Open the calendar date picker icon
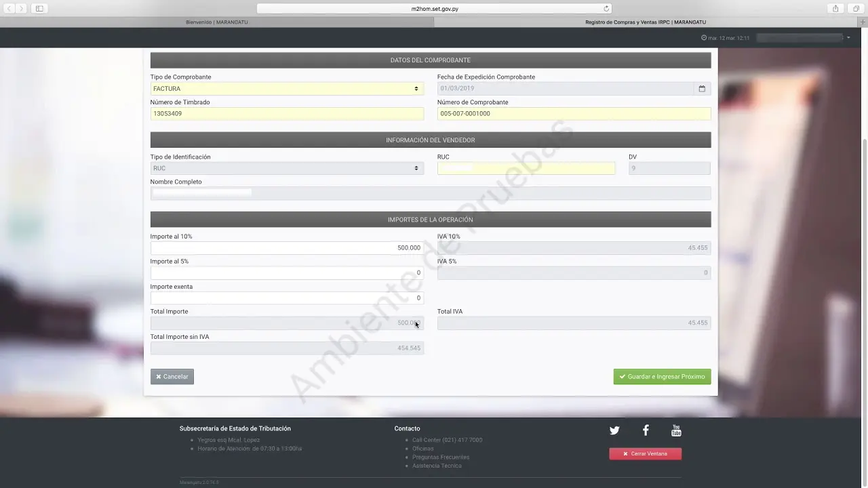868x488 pixels. pos(702,89)
